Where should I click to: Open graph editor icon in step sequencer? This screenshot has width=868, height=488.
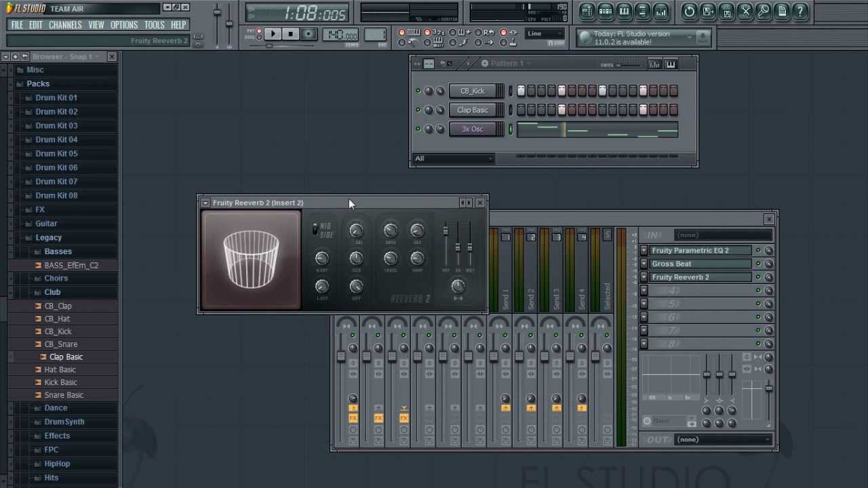(654, 64)
